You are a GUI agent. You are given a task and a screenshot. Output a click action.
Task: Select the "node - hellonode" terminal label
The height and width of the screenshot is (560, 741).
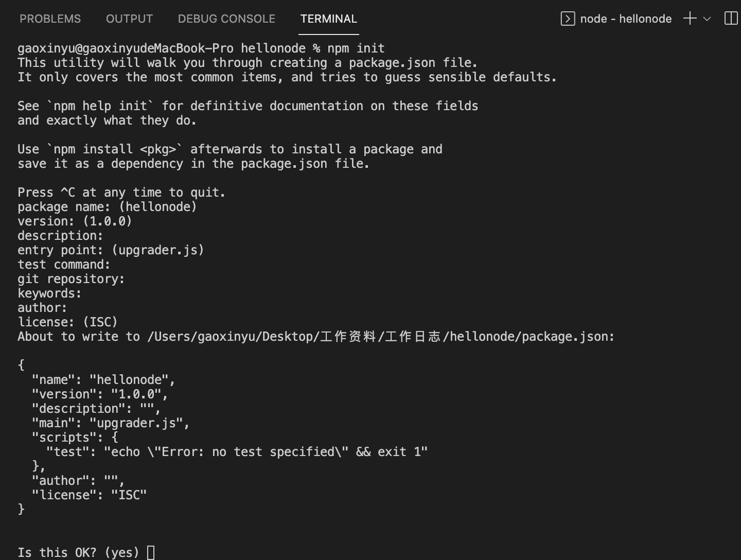(x=626, y=19)
